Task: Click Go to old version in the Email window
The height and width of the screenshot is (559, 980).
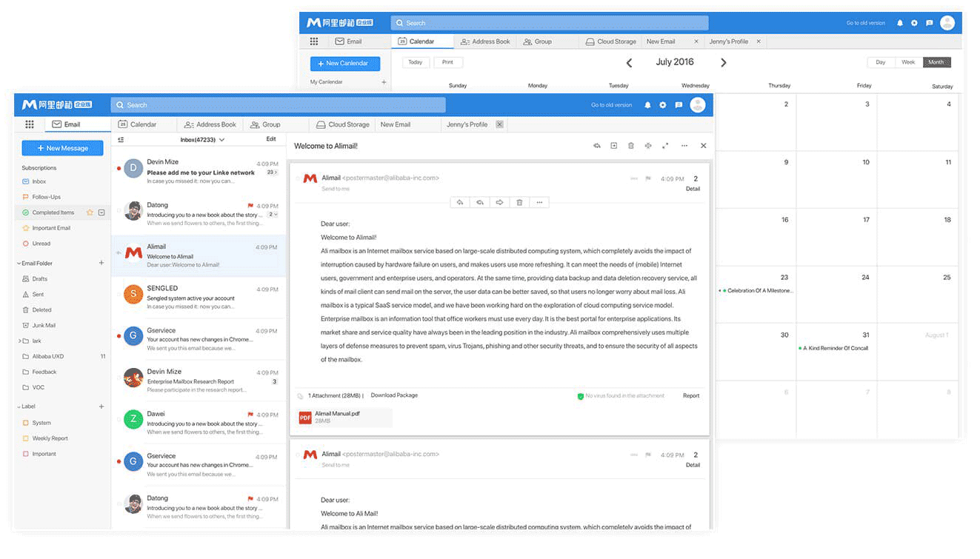Action: [612, 105]
